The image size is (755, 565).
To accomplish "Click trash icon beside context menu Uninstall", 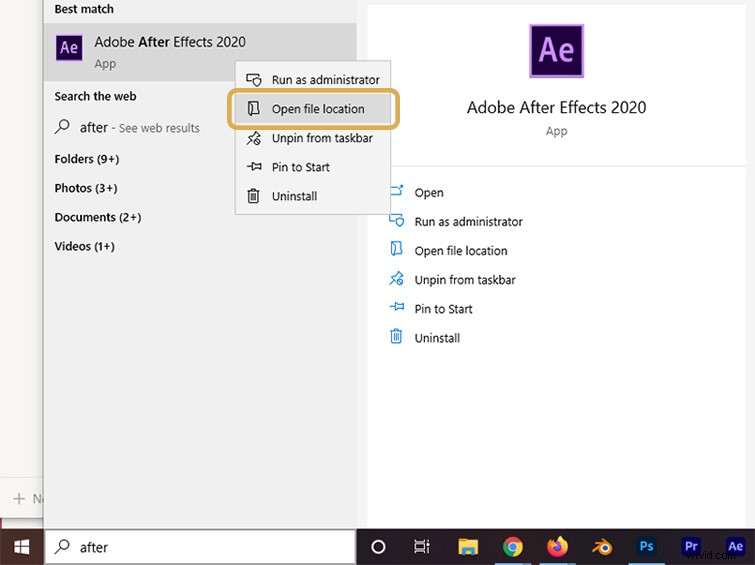I will (x=253, y=196).
